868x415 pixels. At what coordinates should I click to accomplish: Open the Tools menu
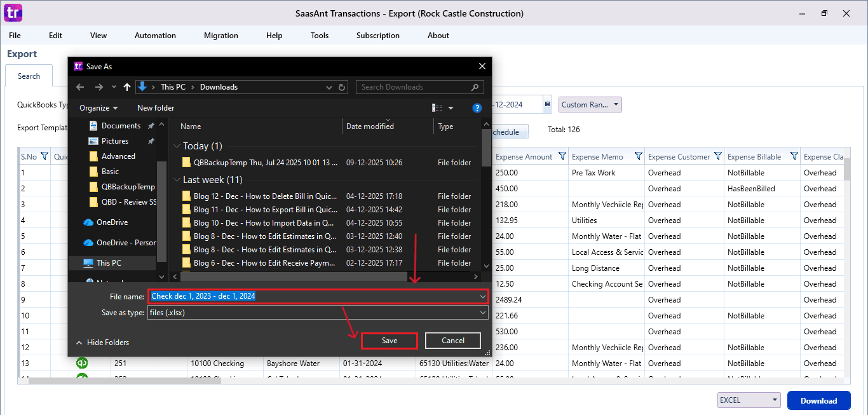click(320, 36)
